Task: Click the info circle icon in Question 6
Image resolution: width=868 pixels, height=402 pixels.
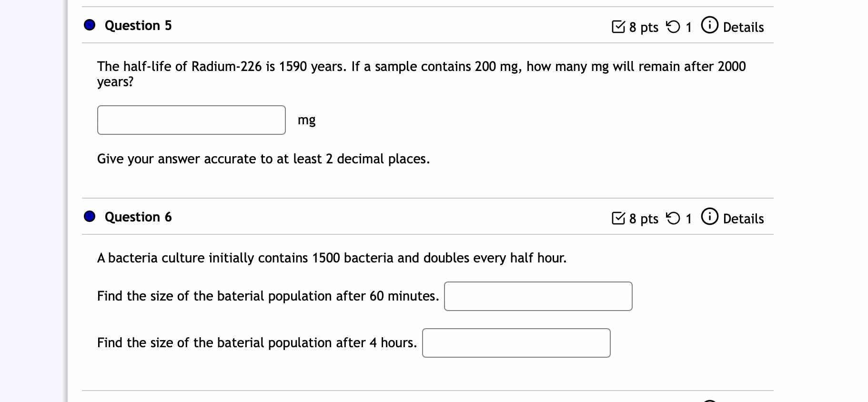Action: [709, 217]
